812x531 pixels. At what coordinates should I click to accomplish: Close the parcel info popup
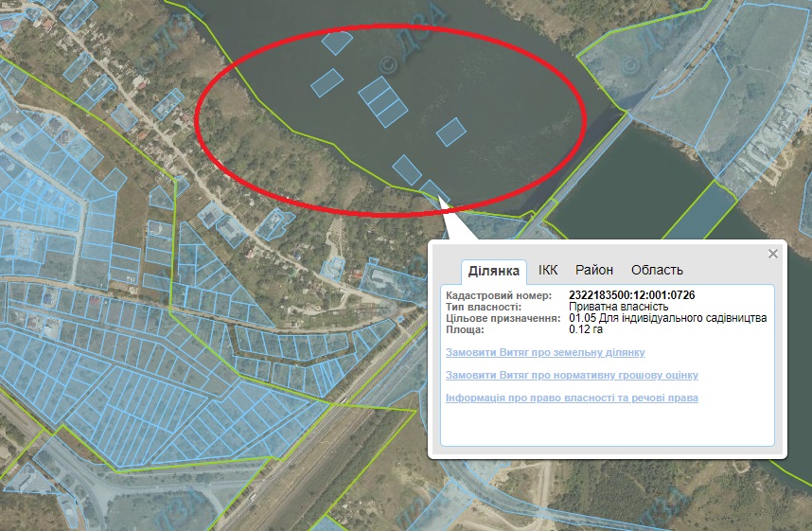(x=773, y=254)
